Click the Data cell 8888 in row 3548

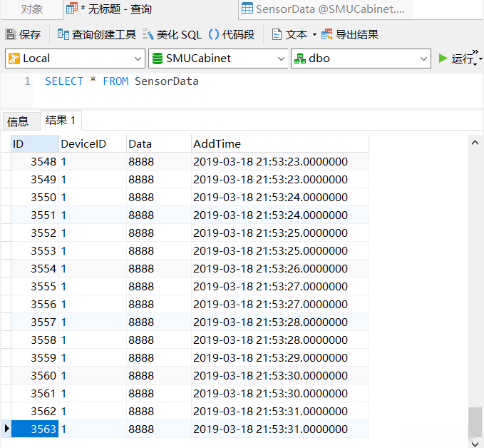[159, 162]
